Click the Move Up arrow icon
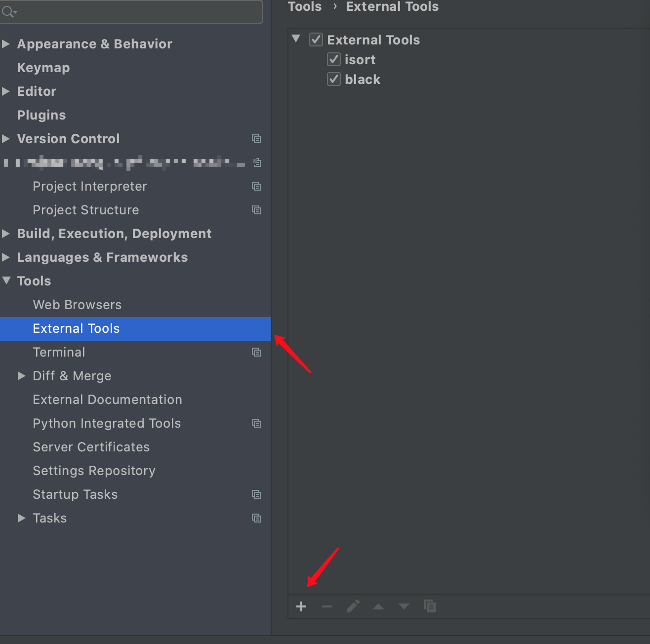 click(x=378, y=606)
